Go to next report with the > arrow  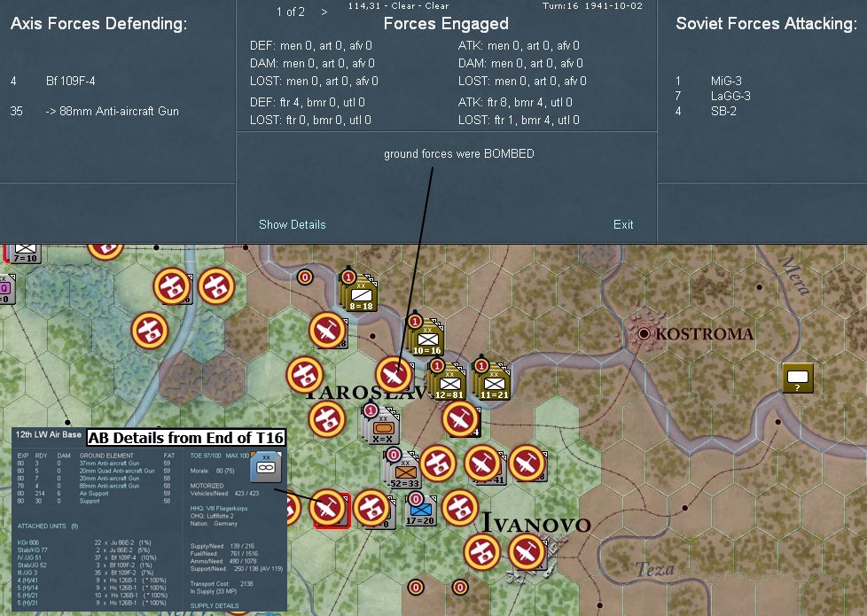coord(324,12)
